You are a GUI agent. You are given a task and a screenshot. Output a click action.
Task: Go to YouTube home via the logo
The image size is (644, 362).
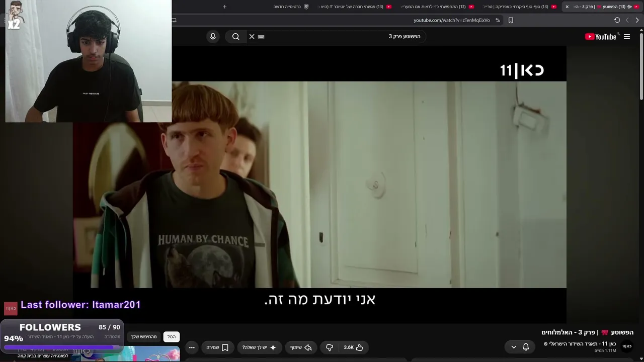point(601,37)
